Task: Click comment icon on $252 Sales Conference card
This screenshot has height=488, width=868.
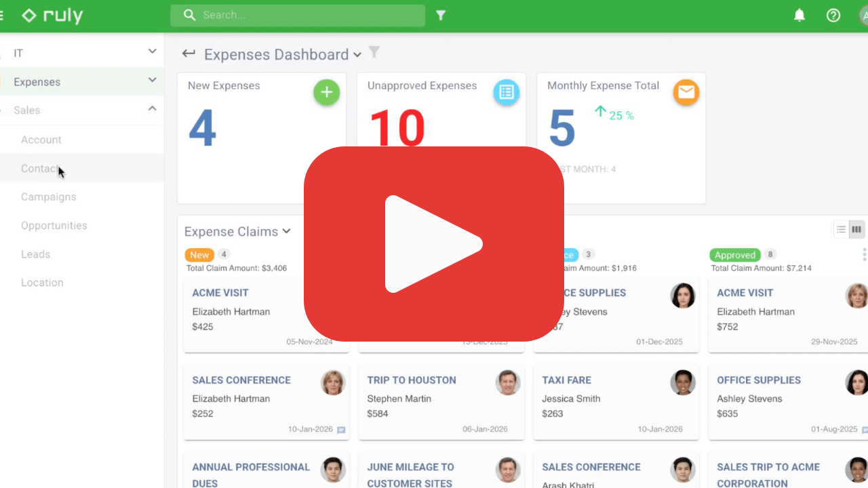Action: [341, 430]
